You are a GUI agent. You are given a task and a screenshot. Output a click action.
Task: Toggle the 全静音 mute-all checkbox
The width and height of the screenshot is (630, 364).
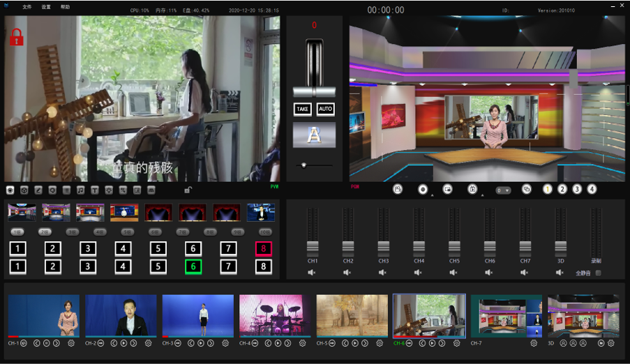[598, 273]
